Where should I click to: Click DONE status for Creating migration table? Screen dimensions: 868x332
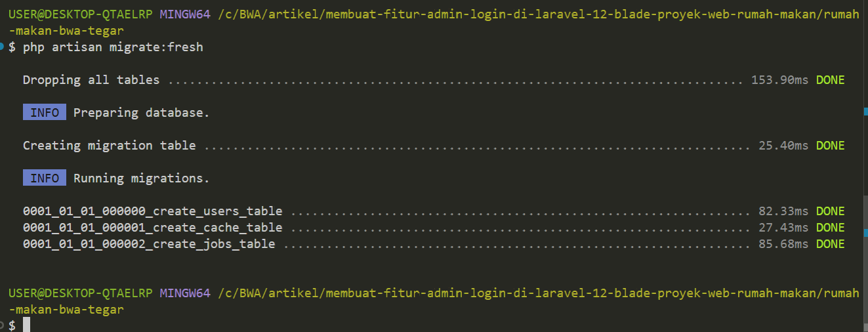point(830,146)
